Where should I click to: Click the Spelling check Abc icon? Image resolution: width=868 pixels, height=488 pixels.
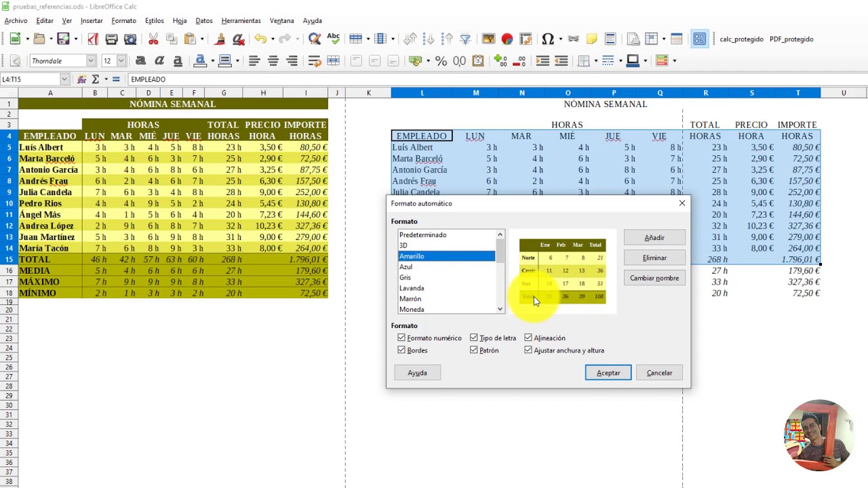coord(333,39)
